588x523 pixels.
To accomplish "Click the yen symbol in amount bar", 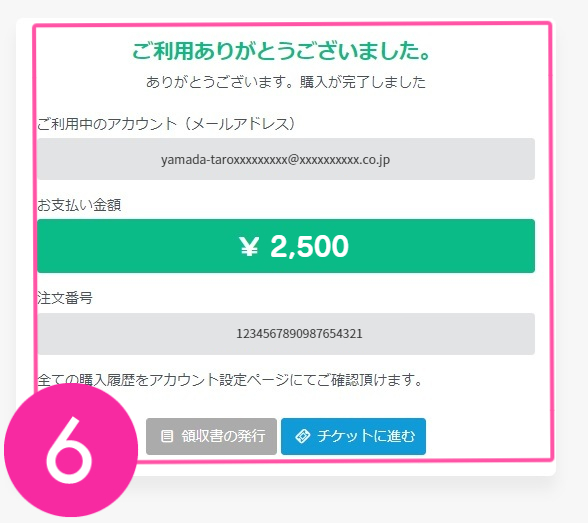I will tap(249, 247).
